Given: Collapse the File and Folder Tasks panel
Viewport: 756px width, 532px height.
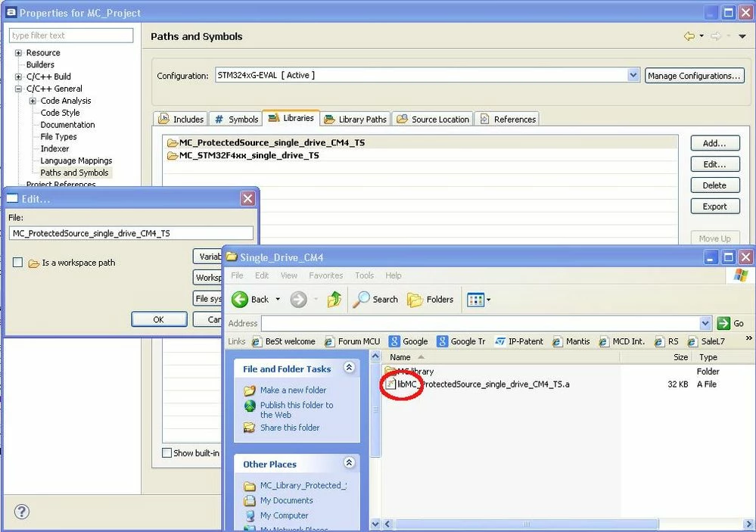Looking at the screenshot, I should pyautogui.click(x=349, y=368).
